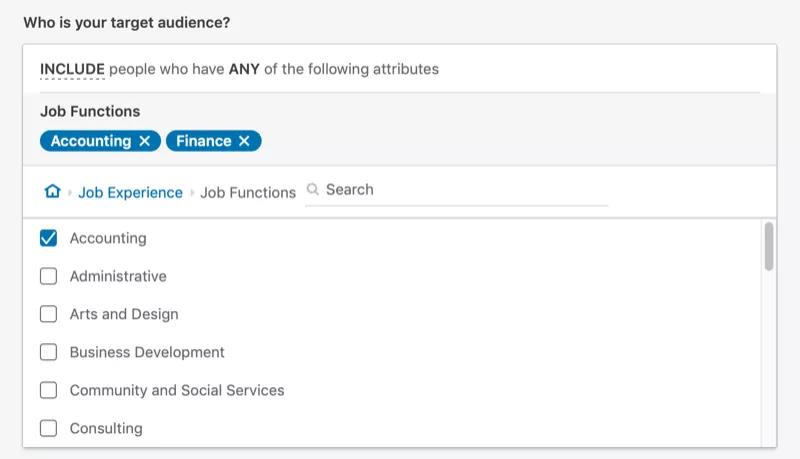Image resolution: width=800 pixels, height=459 pixels.
Task: Click the Business Development list label
Action: click(147, 352)
